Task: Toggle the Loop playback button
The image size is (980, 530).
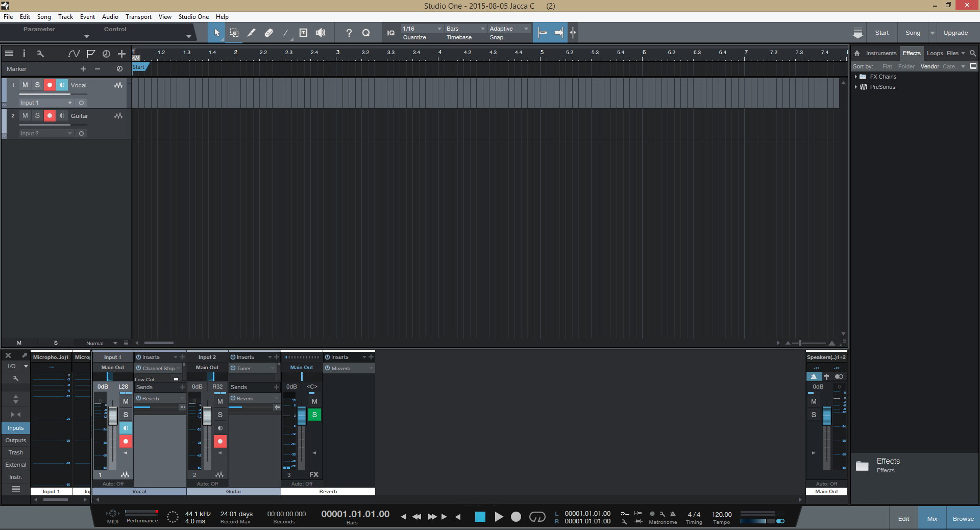Action: tap(537, 517)
